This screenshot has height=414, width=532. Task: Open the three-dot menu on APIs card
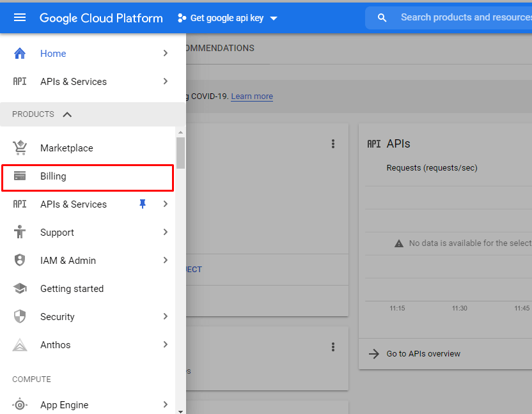[x=333, y=144]
